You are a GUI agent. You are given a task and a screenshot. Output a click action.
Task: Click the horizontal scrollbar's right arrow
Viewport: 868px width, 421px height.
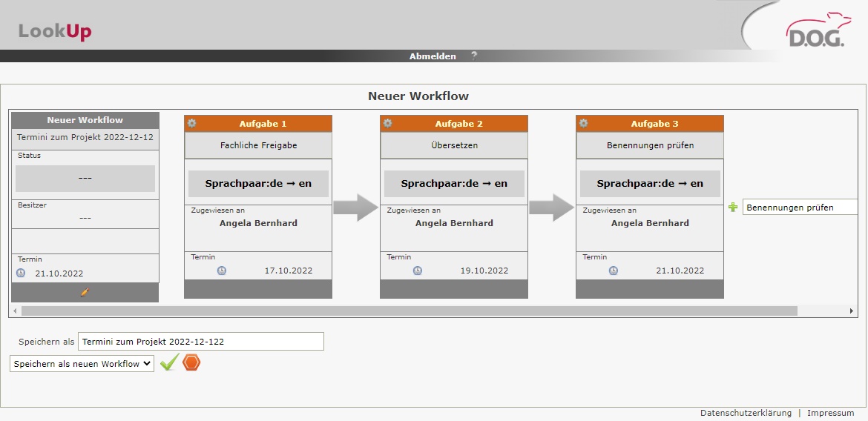[852, 311]
